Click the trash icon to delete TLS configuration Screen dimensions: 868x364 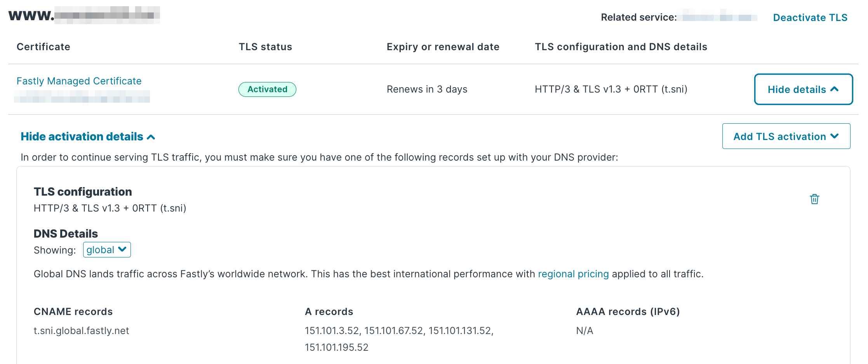pyautogui.click(x=814, y=199)
